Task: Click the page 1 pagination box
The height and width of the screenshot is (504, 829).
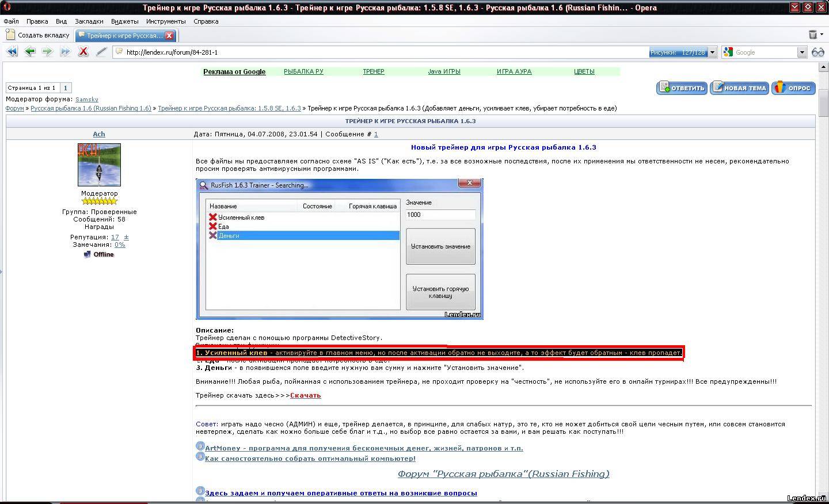Action: click(x=65, y=88)
